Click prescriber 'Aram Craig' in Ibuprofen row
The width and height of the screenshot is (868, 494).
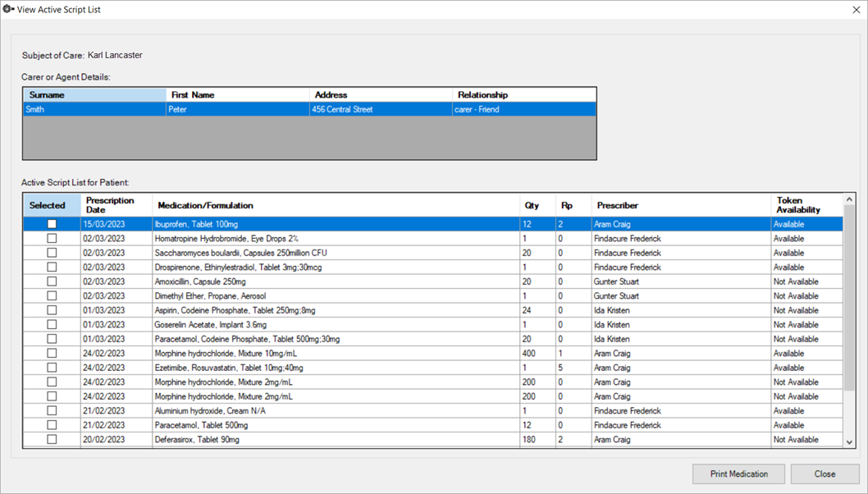(x=681, y=224)
